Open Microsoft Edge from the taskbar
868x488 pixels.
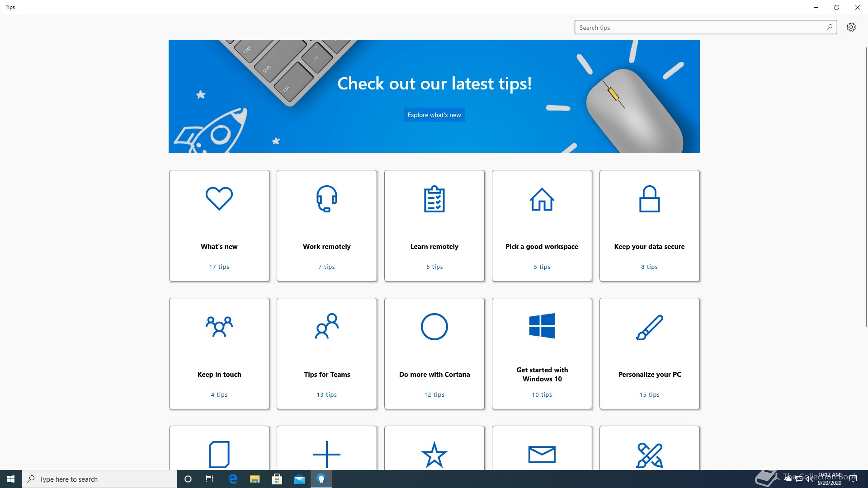click(x=233, y=479)
